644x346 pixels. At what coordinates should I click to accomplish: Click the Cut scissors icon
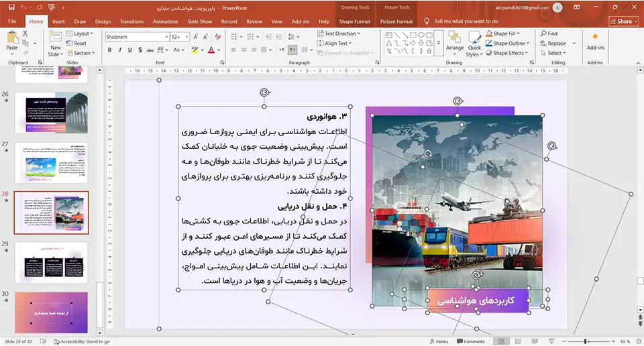click(25, 34)
